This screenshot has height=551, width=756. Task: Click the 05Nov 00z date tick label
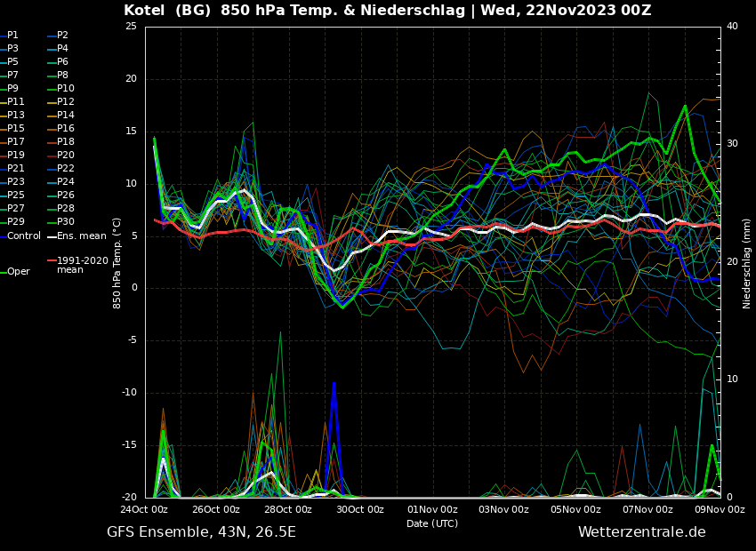point(575,510)
